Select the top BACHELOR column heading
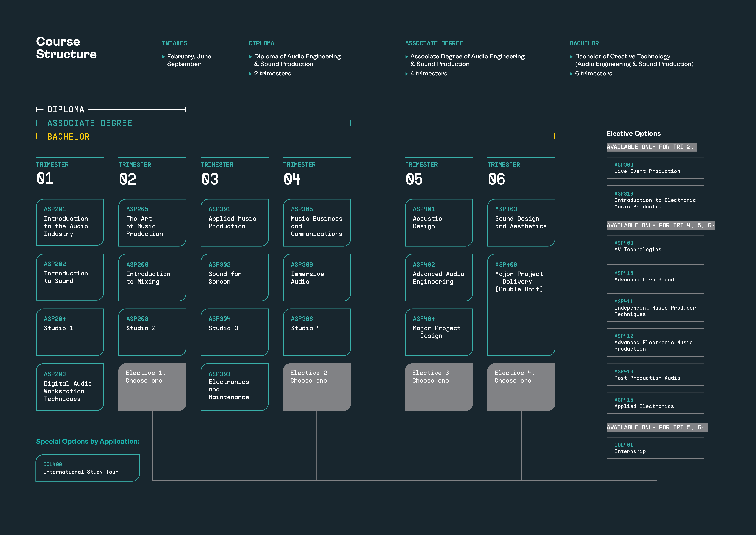This screenshot has width=756, height=535. 584,43
